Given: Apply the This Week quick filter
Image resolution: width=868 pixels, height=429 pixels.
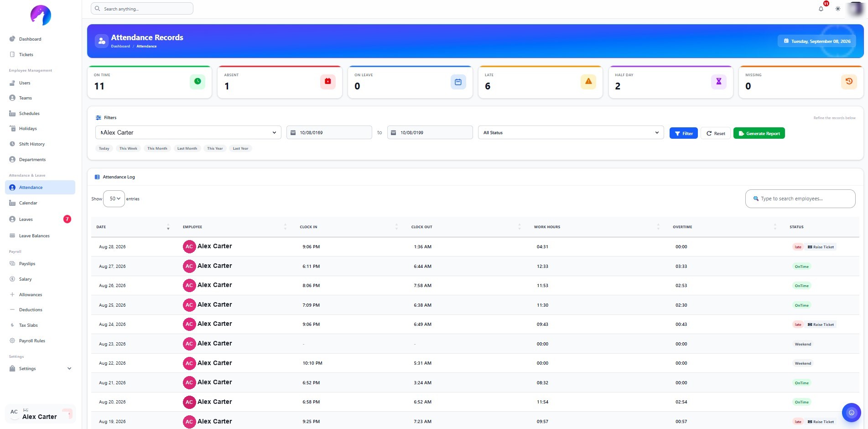Looking at the screenshot, I should [x=128, y=148].
